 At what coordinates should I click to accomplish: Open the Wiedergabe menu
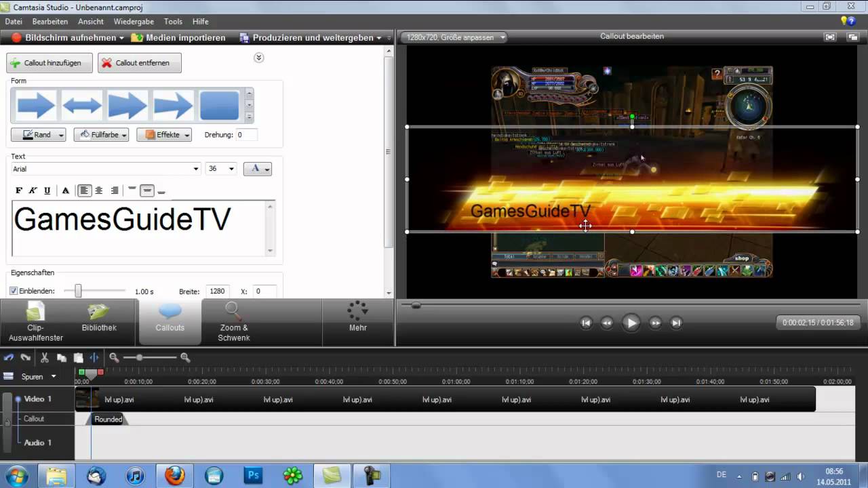click(x=134, y=22)
